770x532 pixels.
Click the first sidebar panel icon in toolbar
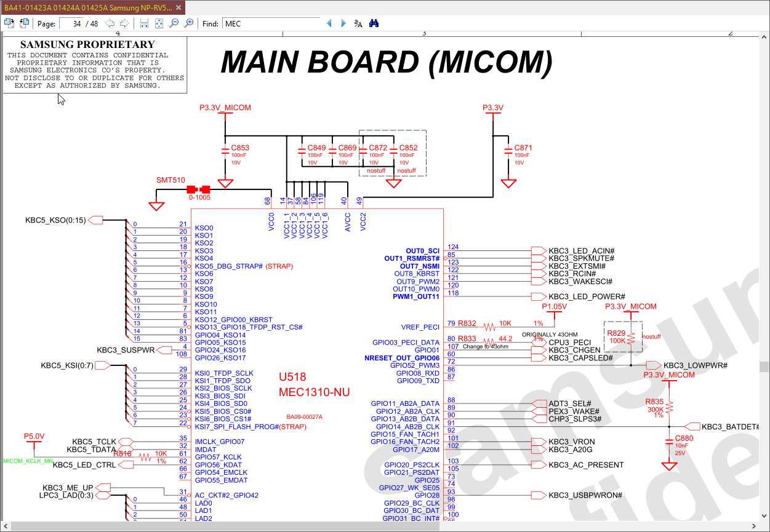[x=9, y=23]
